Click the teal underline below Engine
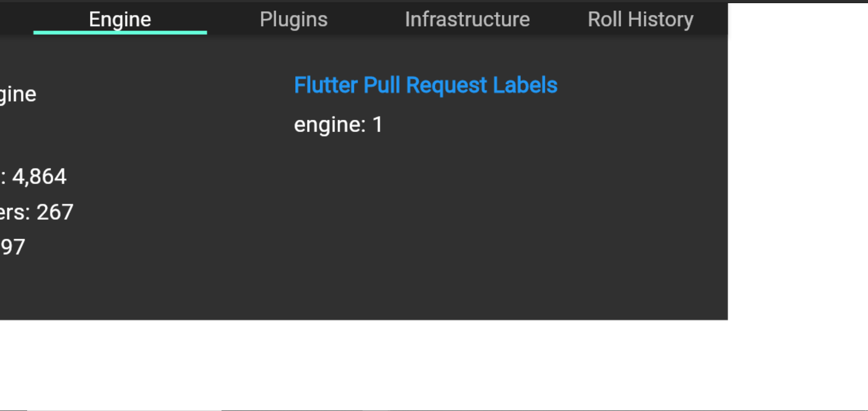Image resolution: width=868 pixels, height=411 pixels. 120,32
